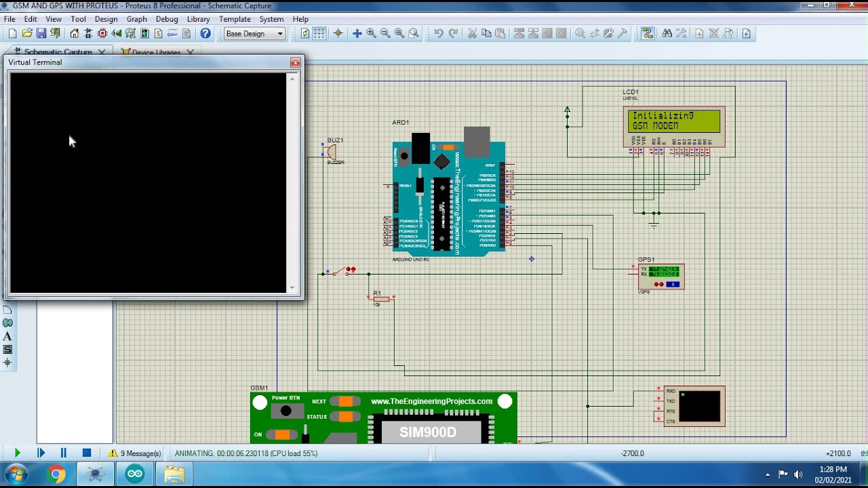Toggle the grid display icon
868x488 pixels.
coord(319,33)
